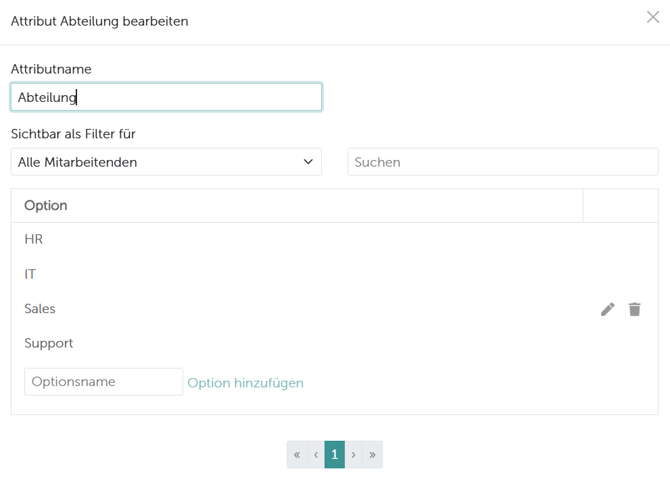The height and width of the screenshot is (490, 670).
Task: Click the Sichtbar als Filter für label
Action: pyautogui.click(x=73, y=134)
